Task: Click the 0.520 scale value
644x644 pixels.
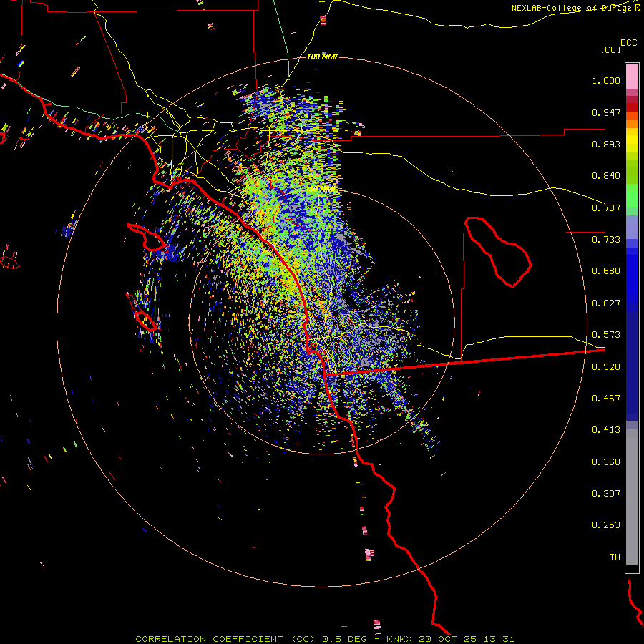Action: (606, 367)
